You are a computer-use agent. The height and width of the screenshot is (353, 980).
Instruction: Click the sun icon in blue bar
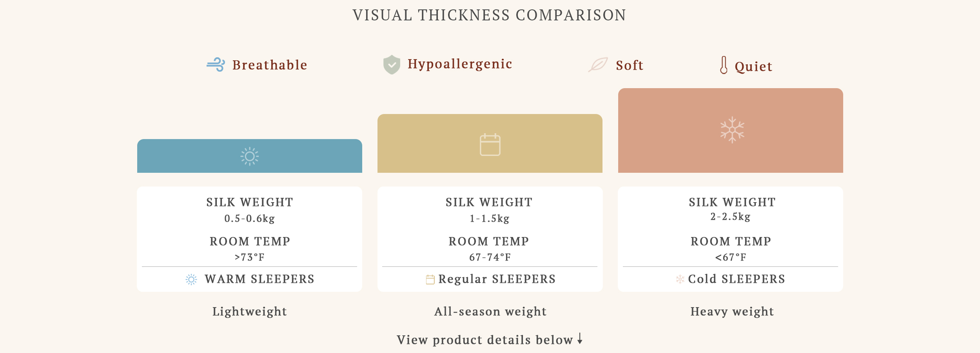[250, 156]
